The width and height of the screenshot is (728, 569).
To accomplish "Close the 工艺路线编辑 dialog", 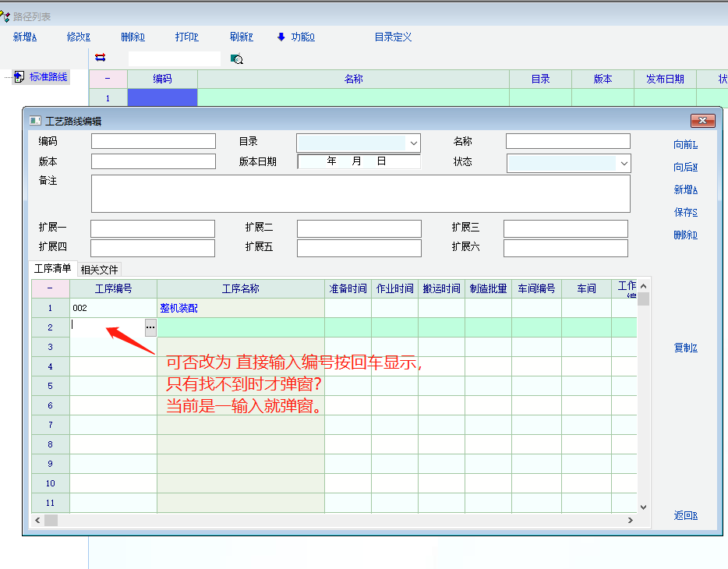I will [x=702, y=121].
